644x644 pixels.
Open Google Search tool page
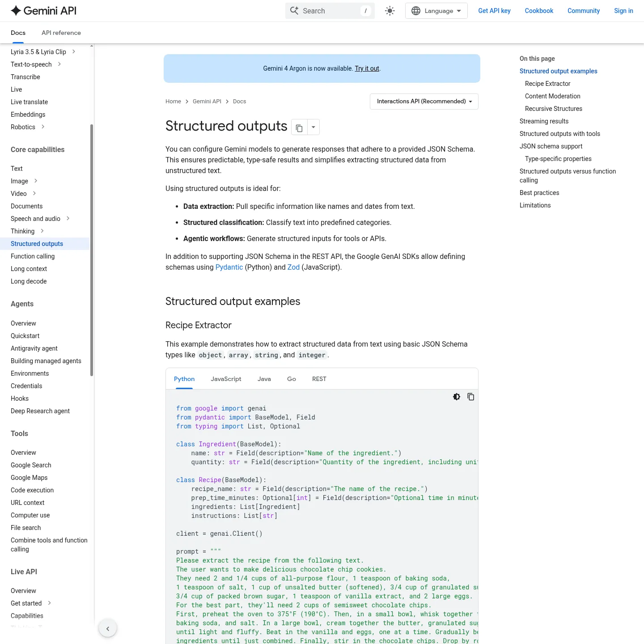tap(31, 465)
